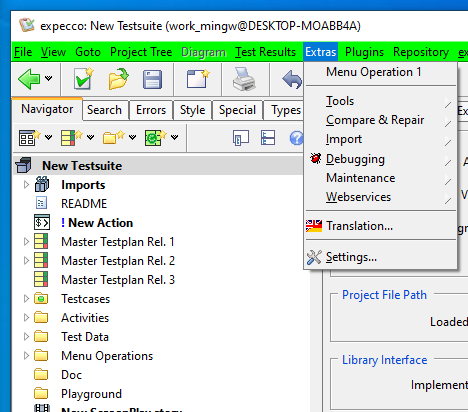Click the tree layout toggle icon
Screen dimensions: 468x412
[x=241, y=138]
